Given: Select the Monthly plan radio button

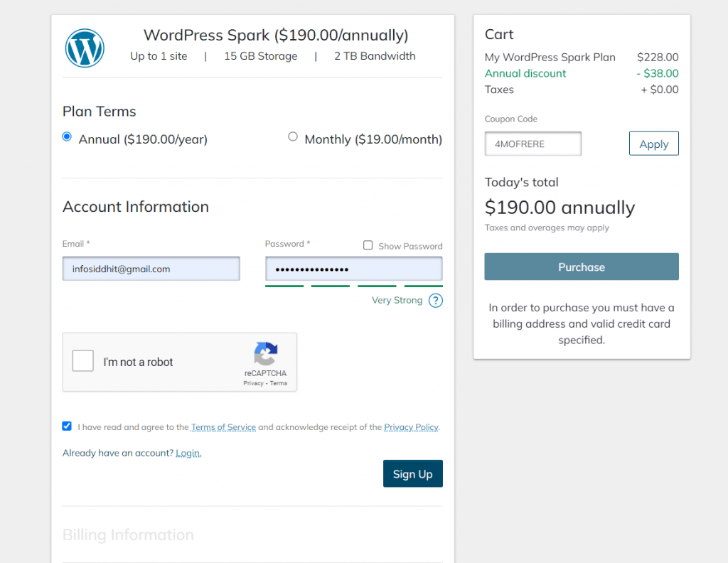Looking at the screenshot, I should point(293,136).
